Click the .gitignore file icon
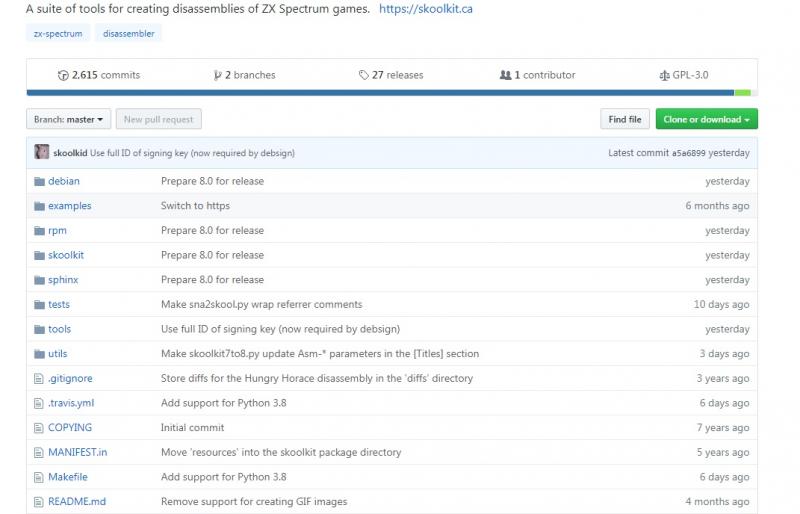The height and width of the screenshot is (514, 800). (40, 378)
